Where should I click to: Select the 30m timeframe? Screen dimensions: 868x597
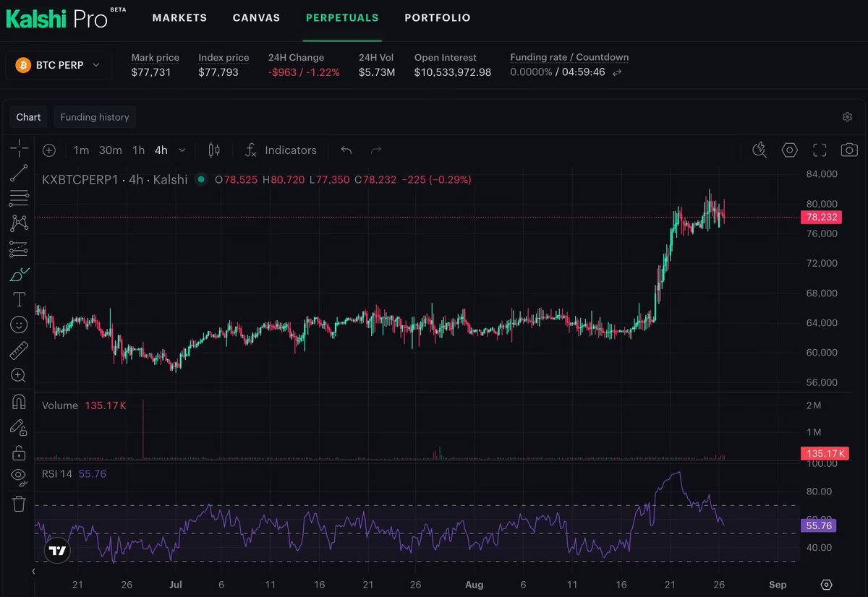(110, 150)
